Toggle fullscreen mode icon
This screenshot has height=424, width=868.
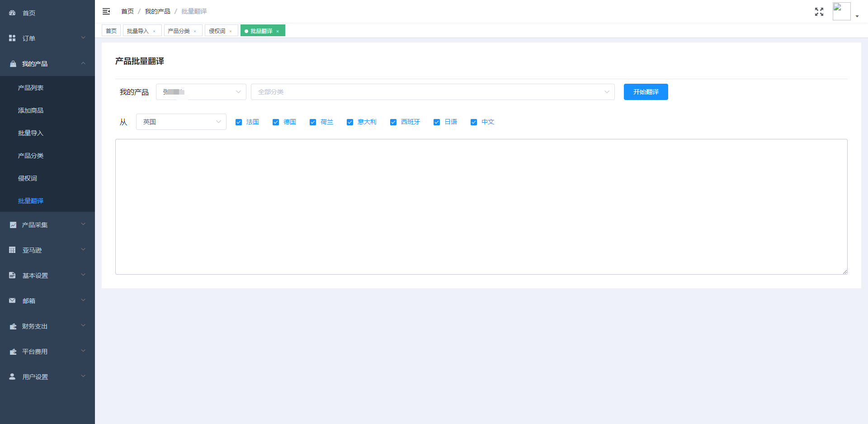[819, 12]
